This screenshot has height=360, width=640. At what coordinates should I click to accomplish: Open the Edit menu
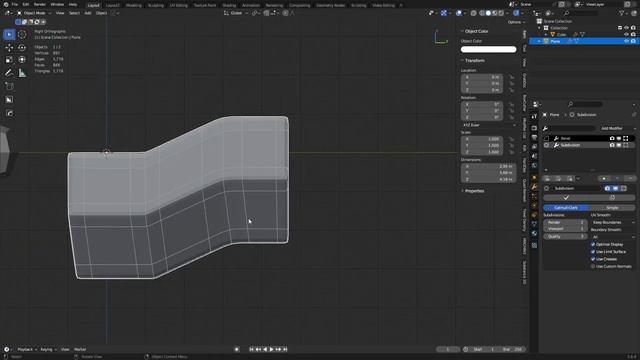[x=26, y=4]
